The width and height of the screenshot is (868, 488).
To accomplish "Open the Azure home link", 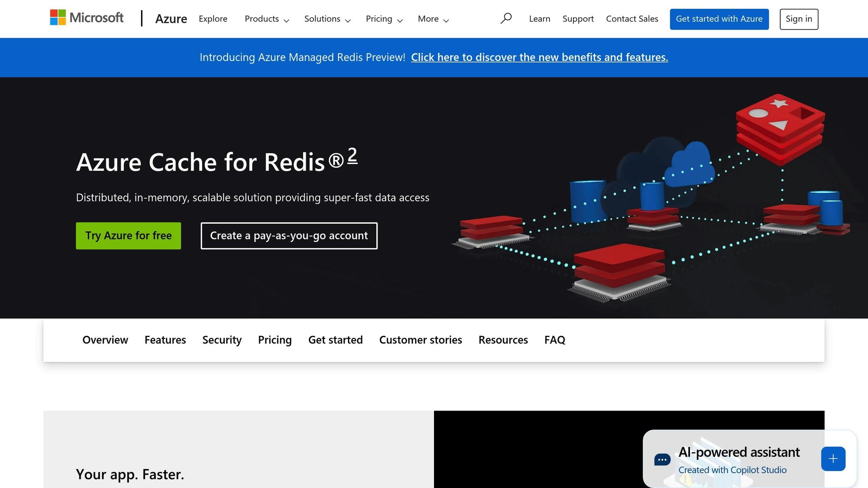I will [171, 19].
